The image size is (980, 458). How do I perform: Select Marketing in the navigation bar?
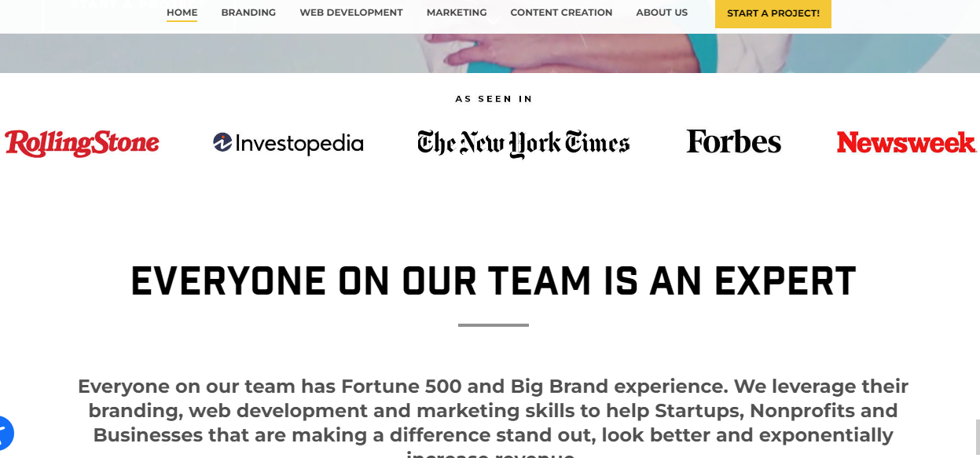click(457, 13)
